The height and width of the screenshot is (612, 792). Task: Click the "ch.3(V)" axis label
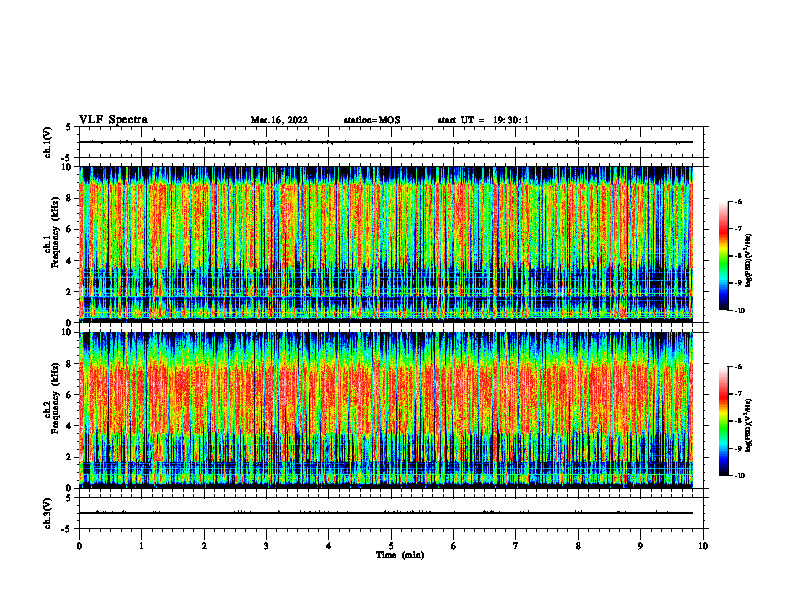pyautogui.click(x=48, y=513)
